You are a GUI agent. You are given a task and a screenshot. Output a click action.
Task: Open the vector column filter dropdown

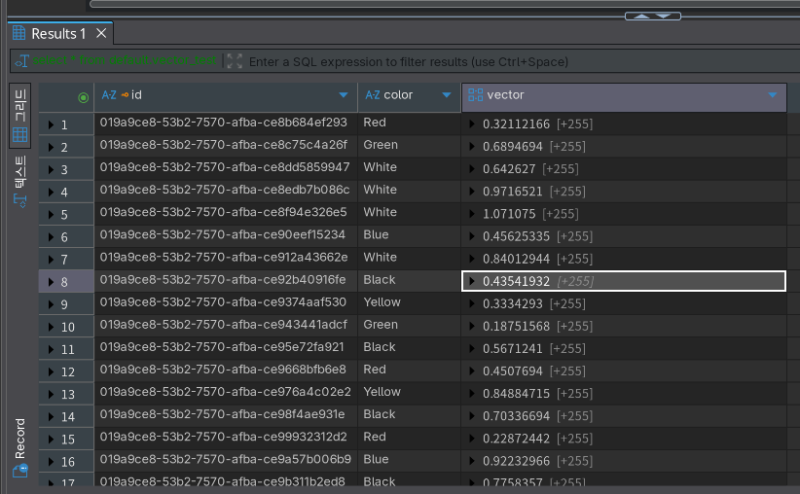click(772, 96)
